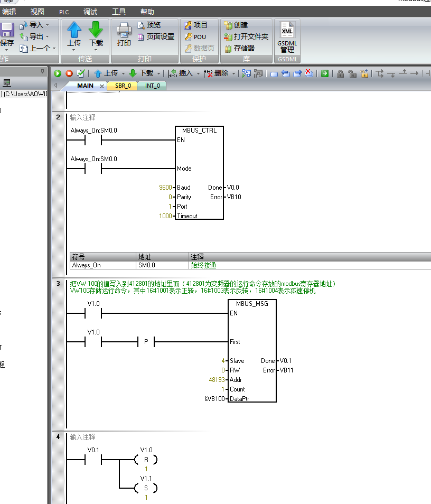Click the red Stop PLC icon
431x504 pixels.
(x=69, y=73)
